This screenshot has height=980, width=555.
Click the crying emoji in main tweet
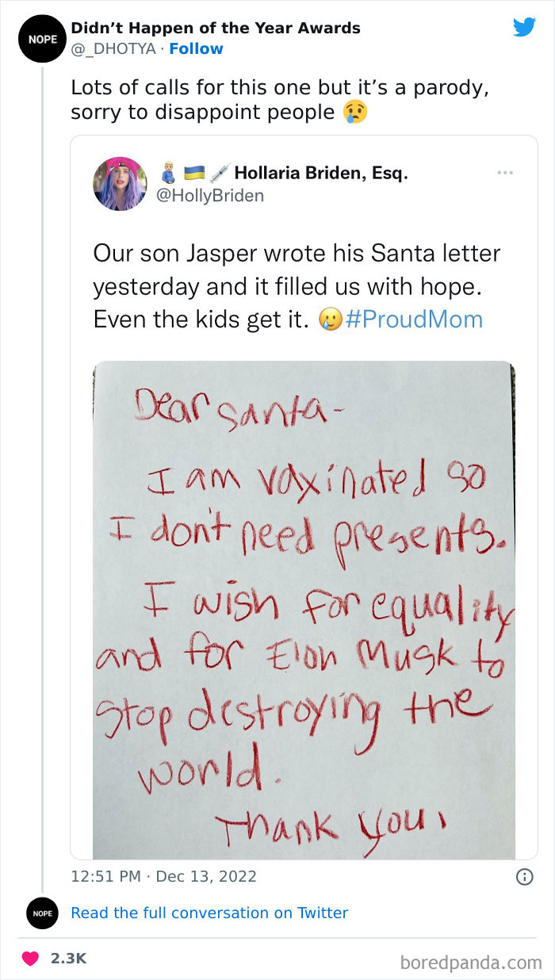[354, 113]
